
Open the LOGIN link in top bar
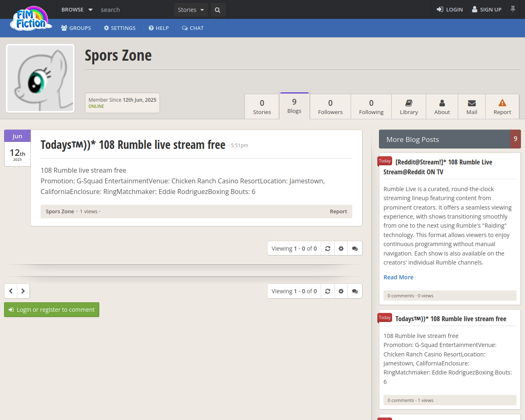[x=450, y=9]
